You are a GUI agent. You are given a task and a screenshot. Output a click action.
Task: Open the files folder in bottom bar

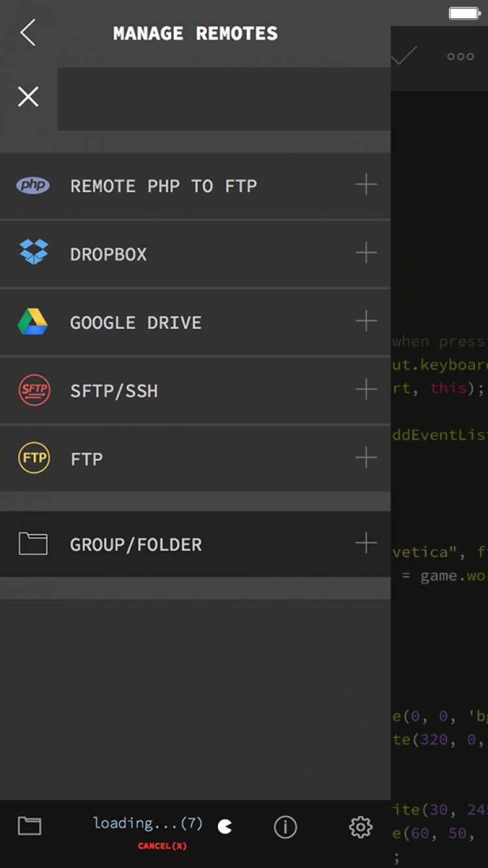pos(29,826)
